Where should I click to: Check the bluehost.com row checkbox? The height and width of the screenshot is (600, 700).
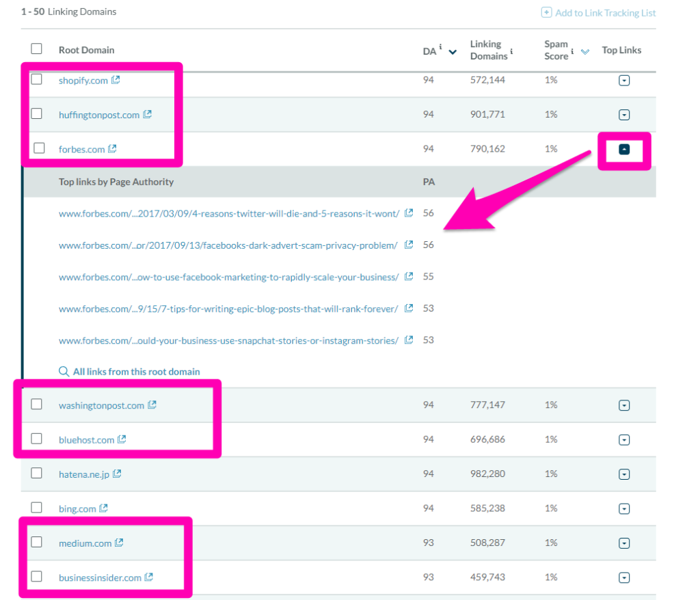[x=37, y=439]
